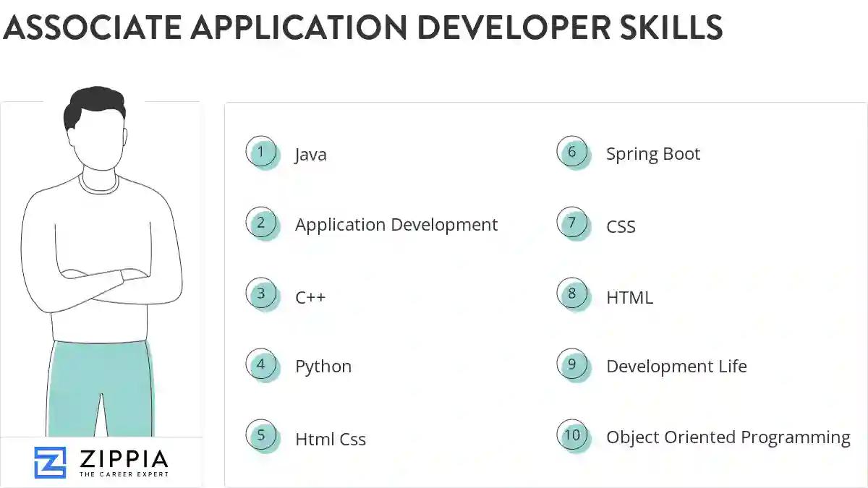Screen dimensions: 868x488
Task: Click the Associate Application Developer Skills heading
Action: point(362,28)
